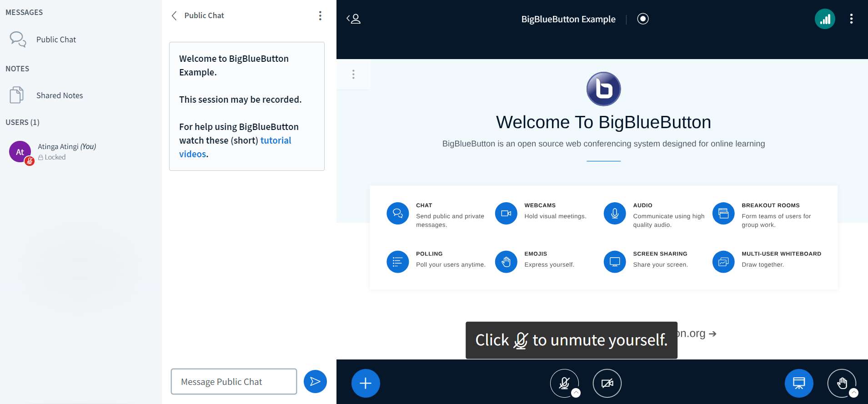Click the MESSAGES section header
This screenshot has width=868, height=404.
point(24,12)
